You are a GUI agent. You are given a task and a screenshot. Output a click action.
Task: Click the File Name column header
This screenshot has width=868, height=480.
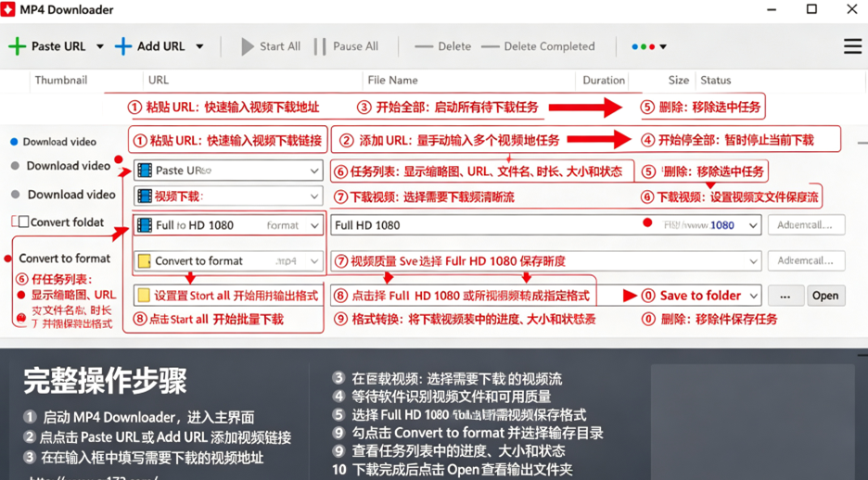(x=392, y=81)
